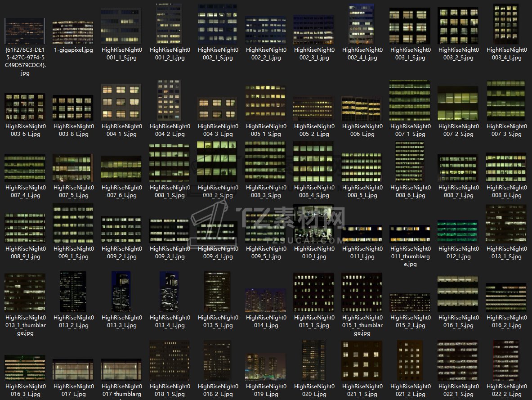Select HighRiseNight0016_2_L.jpg thumbnail
This screenshot has height=400, width=532.
[x=506, y=297]
